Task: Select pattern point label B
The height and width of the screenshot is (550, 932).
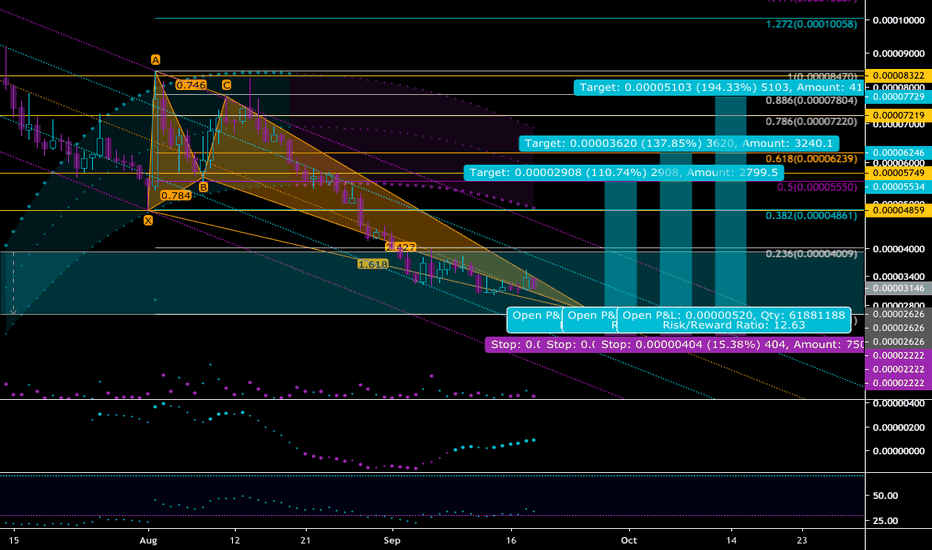Action: tap(203, 187)
